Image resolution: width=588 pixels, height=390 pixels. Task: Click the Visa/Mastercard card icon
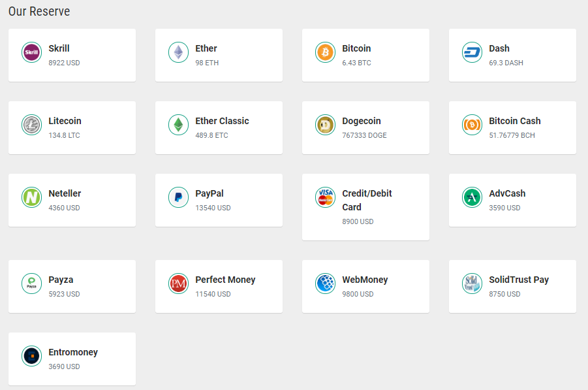pos(325,197)
